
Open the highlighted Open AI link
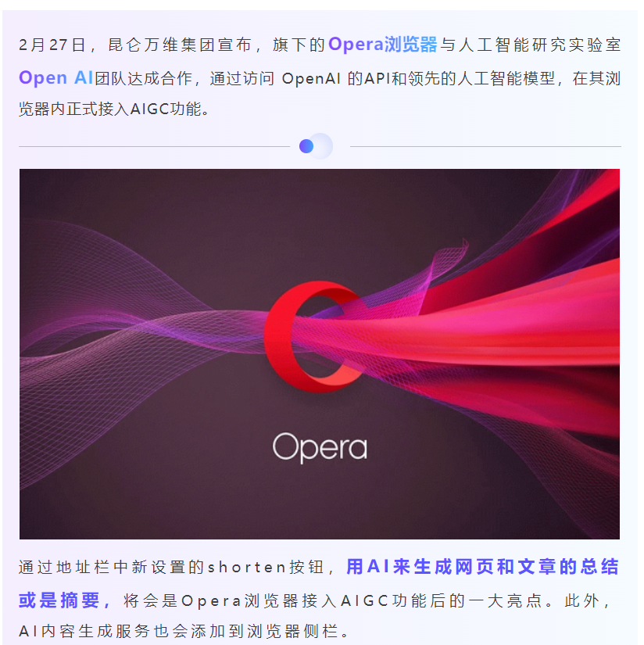[56, 77]
